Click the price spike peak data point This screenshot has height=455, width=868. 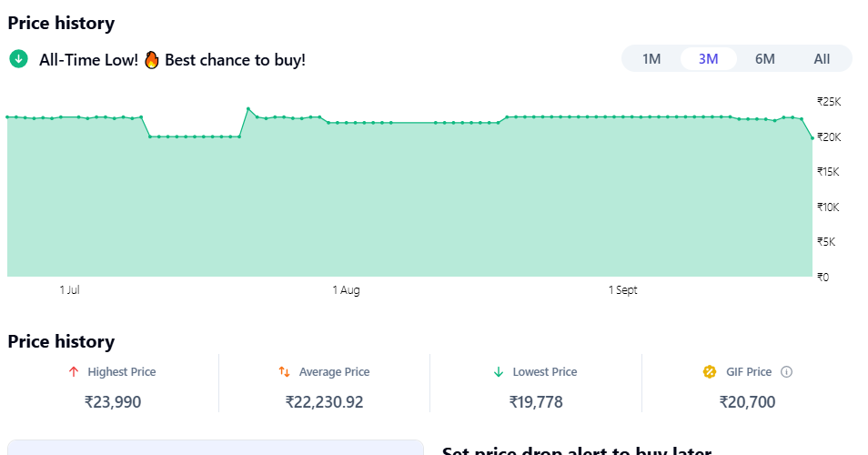(x=248, y=109)
